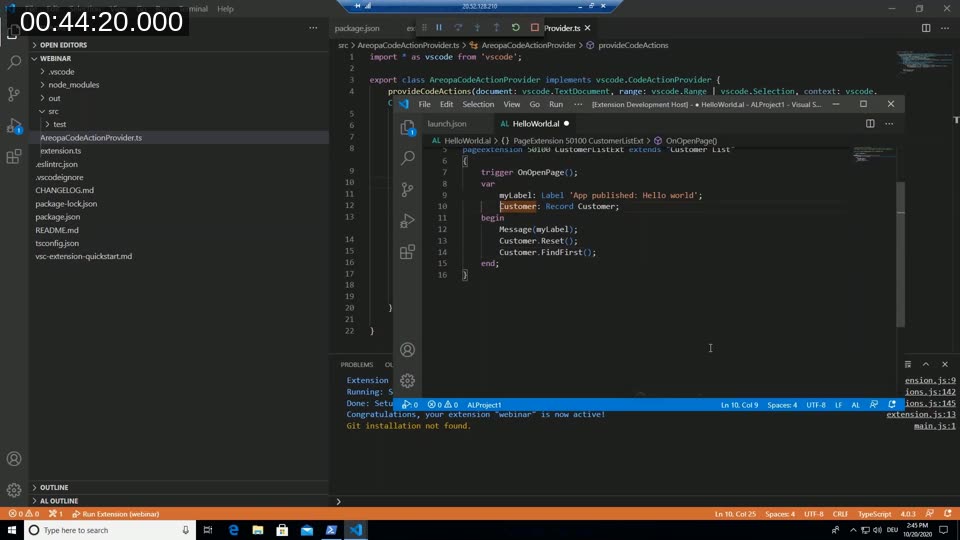This screenshot has height=540, width=960.
Task: Clear the debug console output
Action: pyautogui.click(x=907, y=364)
